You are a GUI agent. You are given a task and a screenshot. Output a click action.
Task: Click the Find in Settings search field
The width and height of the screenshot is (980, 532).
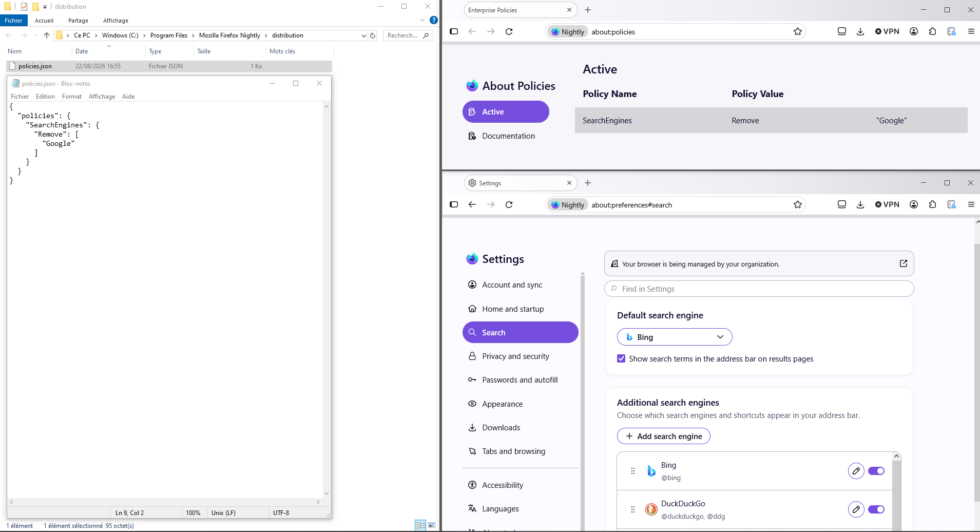[759, 289]
